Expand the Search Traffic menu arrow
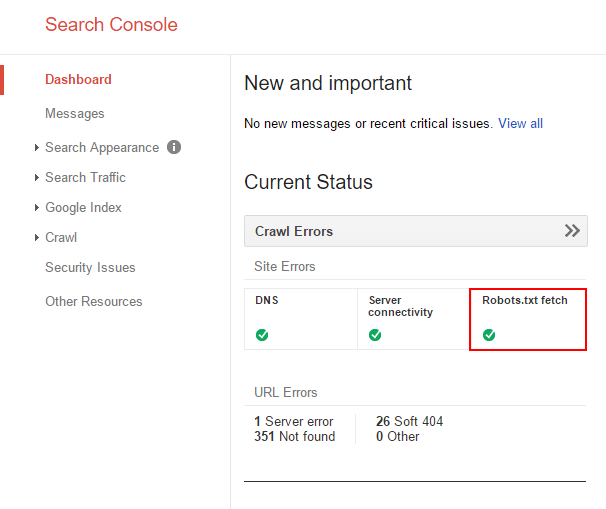Screen dimensions: 606x509 [37, 177]
